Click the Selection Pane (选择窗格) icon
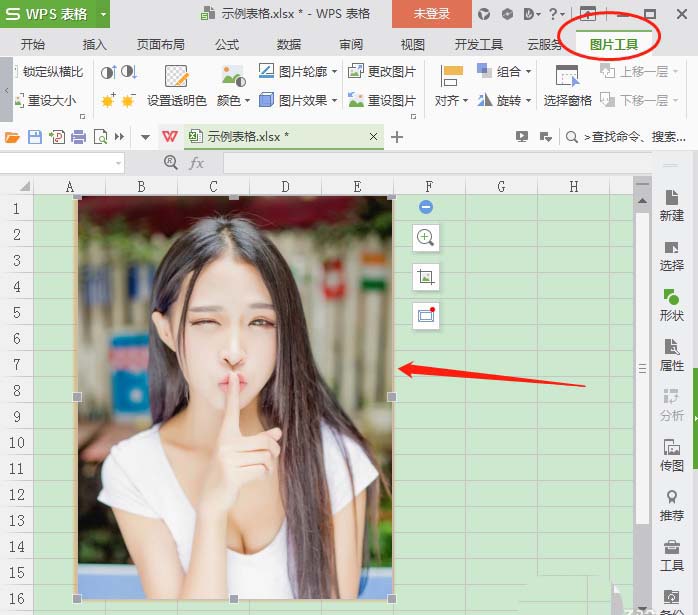 (x=567, y=86)
